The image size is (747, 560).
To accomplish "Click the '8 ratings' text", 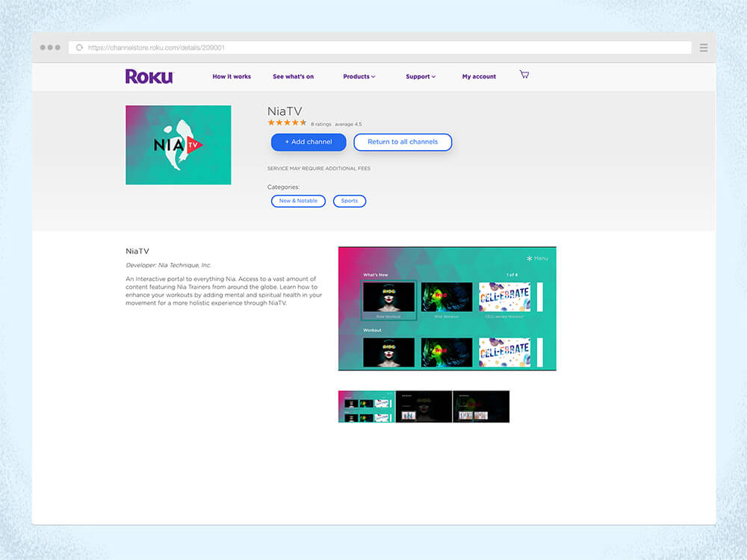I will tap(321, 124).
